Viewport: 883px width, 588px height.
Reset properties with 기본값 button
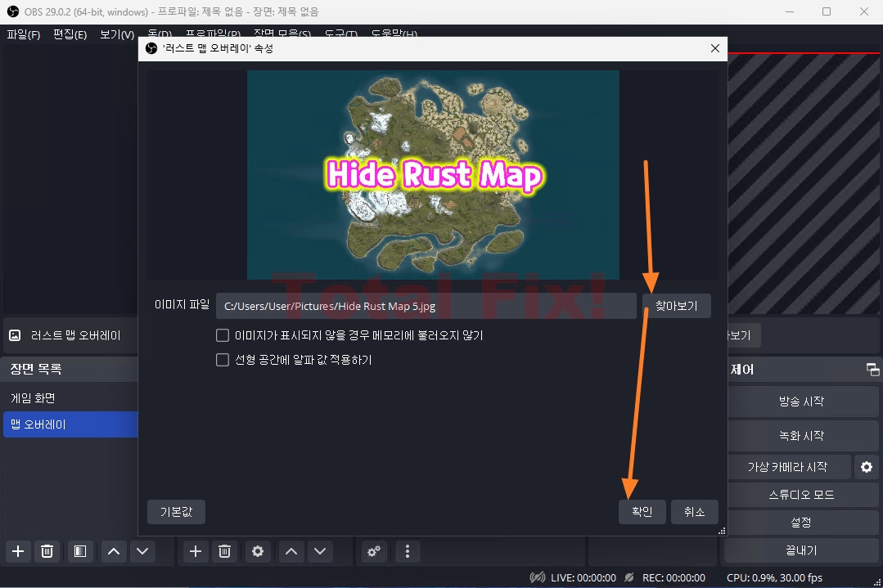176,512
